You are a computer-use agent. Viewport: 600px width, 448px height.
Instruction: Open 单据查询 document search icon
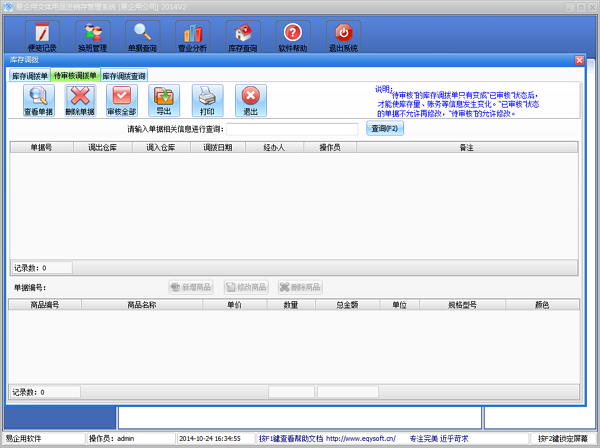pos(143,37)
